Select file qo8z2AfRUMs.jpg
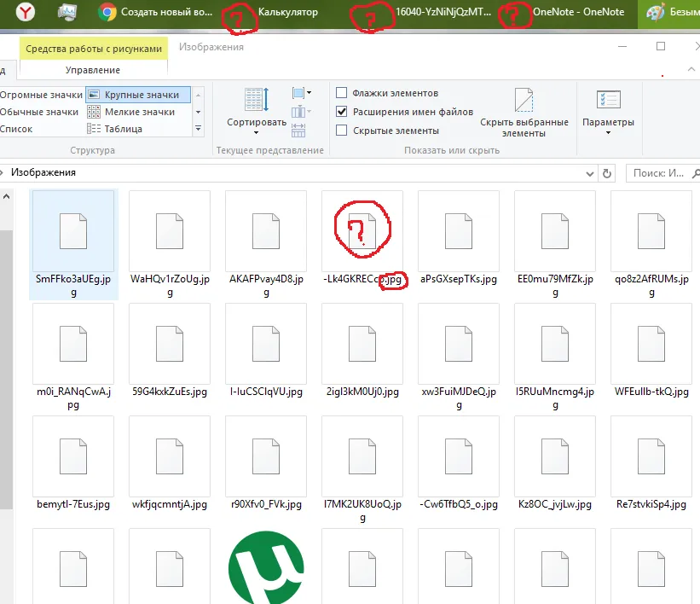700x604 pixels. point(651,244)
